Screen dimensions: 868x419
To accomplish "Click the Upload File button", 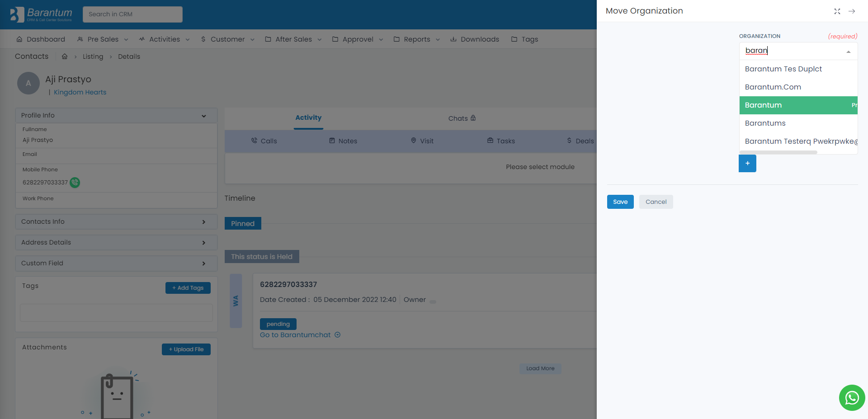I will pos(186,349).
